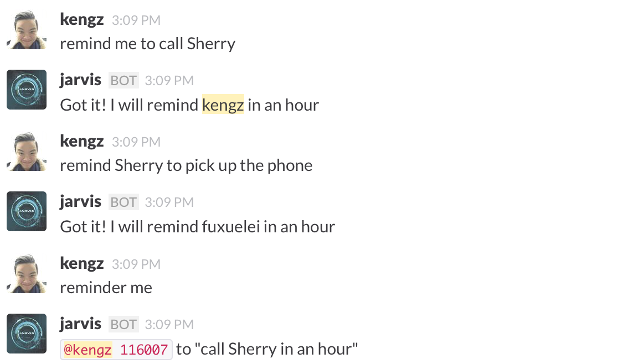628x364 pixels.
Task: Click timestamp on "remind me to call Sherry" message
Action: click(x=136, y=20)
